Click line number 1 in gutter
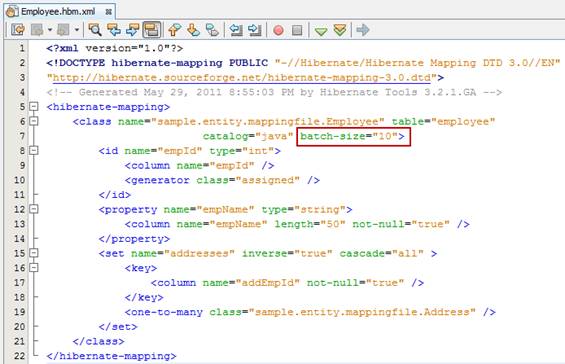Viewport: 565px width, 364px height. click(22, 48)
